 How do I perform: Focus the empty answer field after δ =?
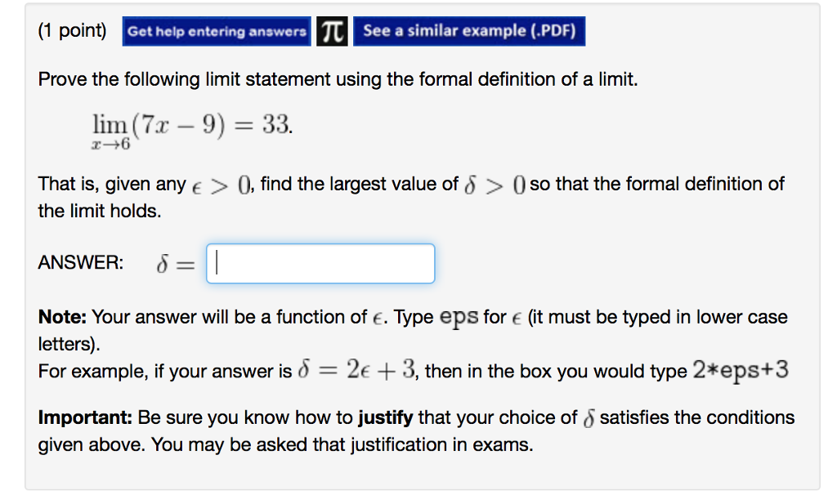click(319, 263)
